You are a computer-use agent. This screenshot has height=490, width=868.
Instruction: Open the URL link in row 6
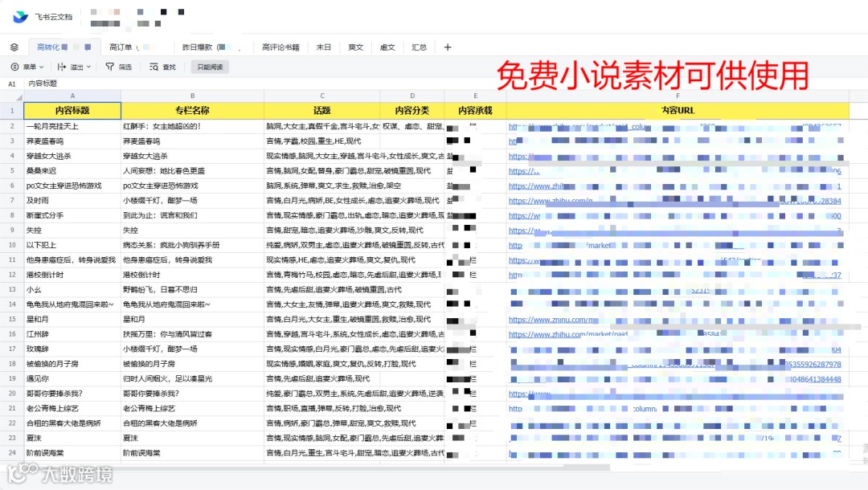pyautogui.click(x=675, y=186)
